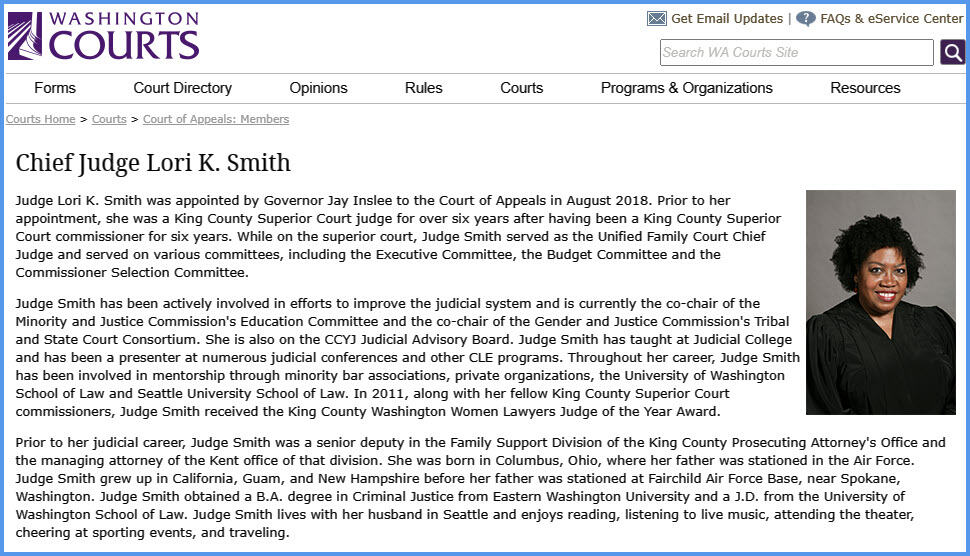This screenshot has height=556, width=970.
Task: Open the Forms menu
Action: 55,88
